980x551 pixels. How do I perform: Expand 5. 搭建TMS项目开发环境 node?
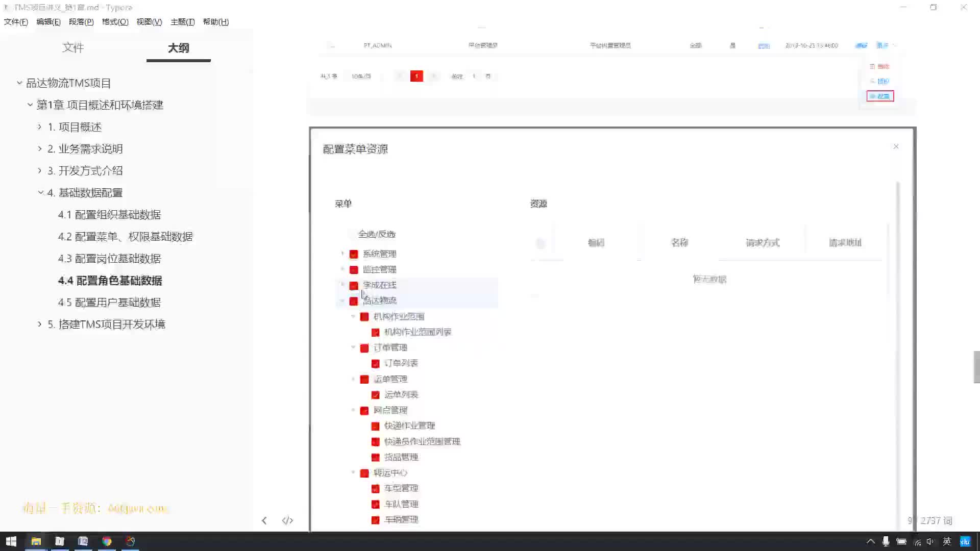coord(40,324)
